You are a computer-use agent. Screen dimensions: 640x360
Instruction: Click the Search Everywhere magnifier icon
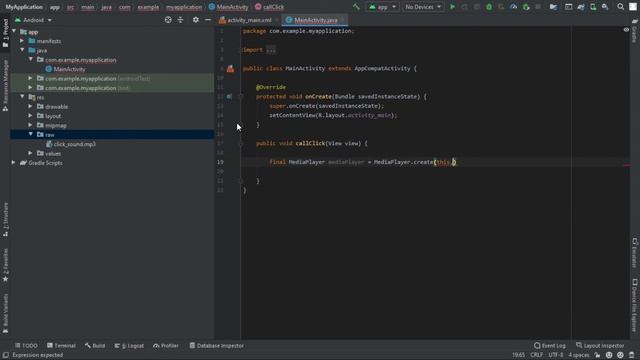coord(620,7)
